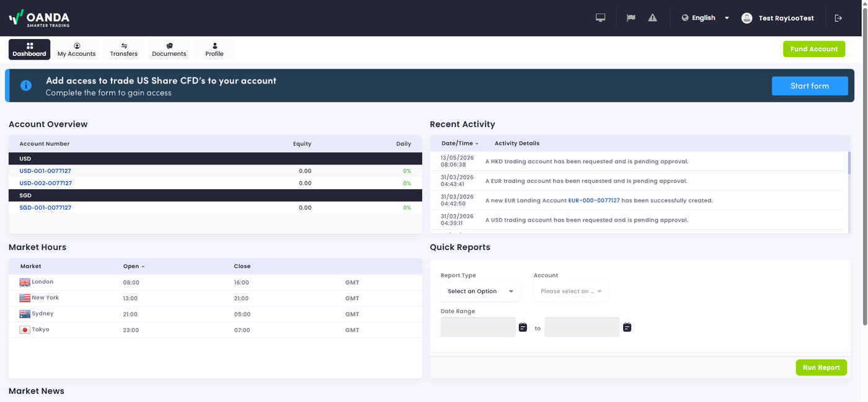The image size is (868, 402).
Task: Open the EUR-000-0077127 landing account link
Action: click(594, 200)
